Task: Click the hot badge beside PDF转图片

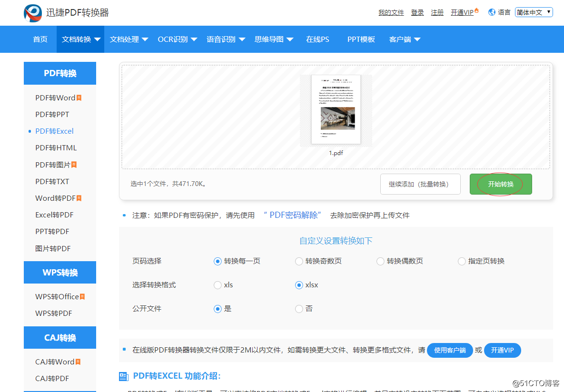Action: click(74, 165)
